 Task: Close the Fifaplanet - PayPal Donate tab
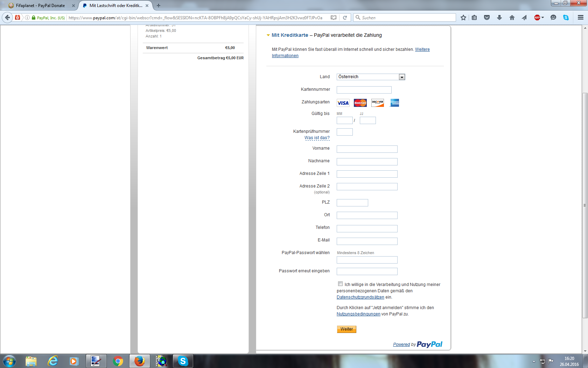pyautogui.click(x=73, y=6)
